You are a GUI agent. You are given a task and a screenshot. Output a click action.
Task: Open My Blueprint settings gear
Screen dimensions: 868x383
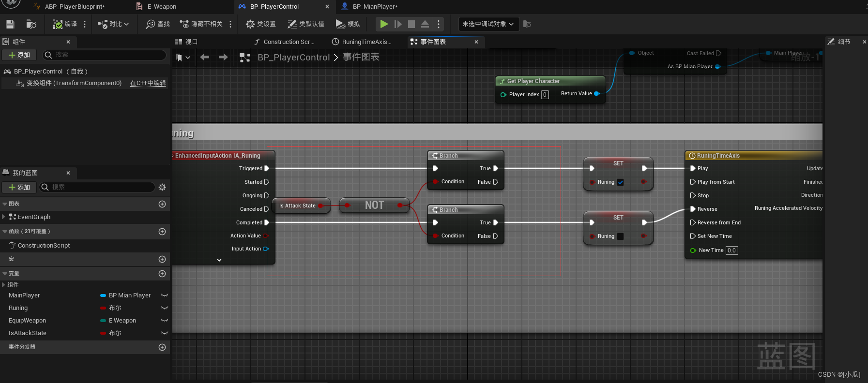(162, 187)
